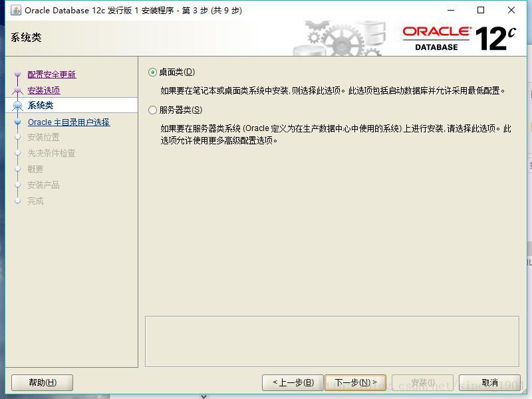Viewport: 532px width, 399px height.
Task: Minimize the installer window
Action: pyautogui.click(x=451, y=10)
